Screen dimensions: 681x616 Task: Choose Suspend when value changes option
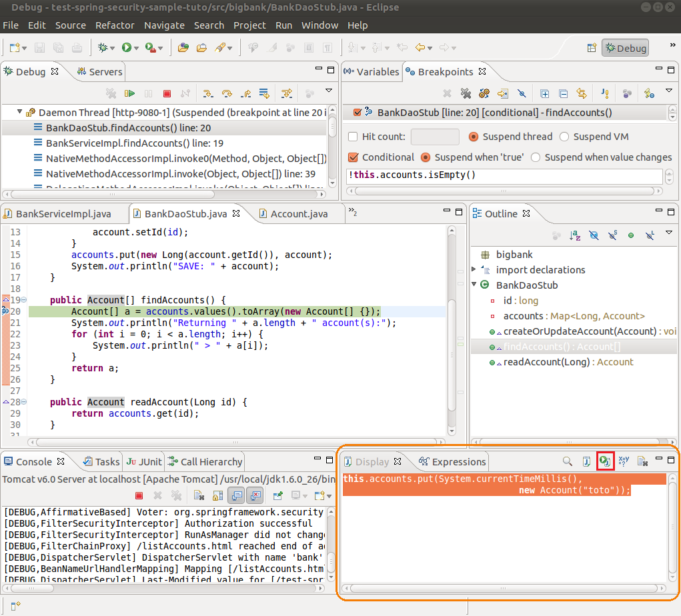coord(536,157)
